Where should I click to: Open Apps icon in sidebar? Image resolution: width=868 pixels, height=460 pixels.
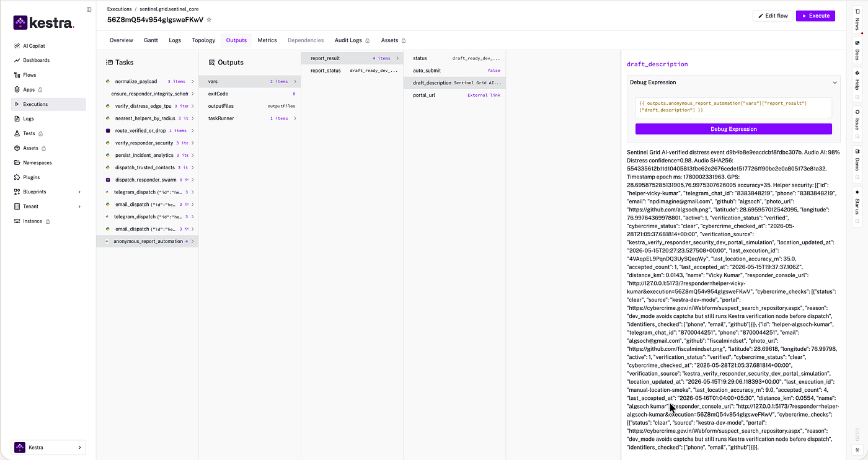(x=17, y=89)
